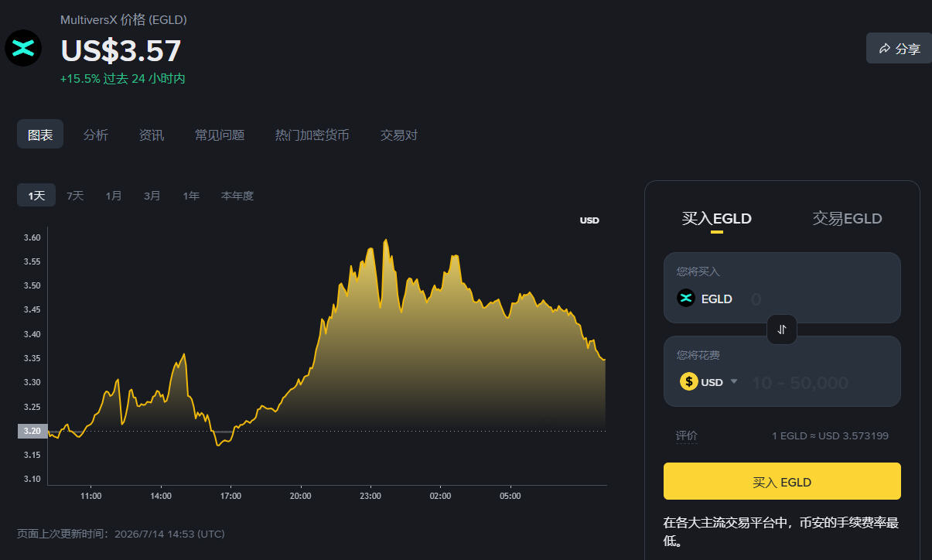Open the USD currency dropdown arrow

click(734, 381)
